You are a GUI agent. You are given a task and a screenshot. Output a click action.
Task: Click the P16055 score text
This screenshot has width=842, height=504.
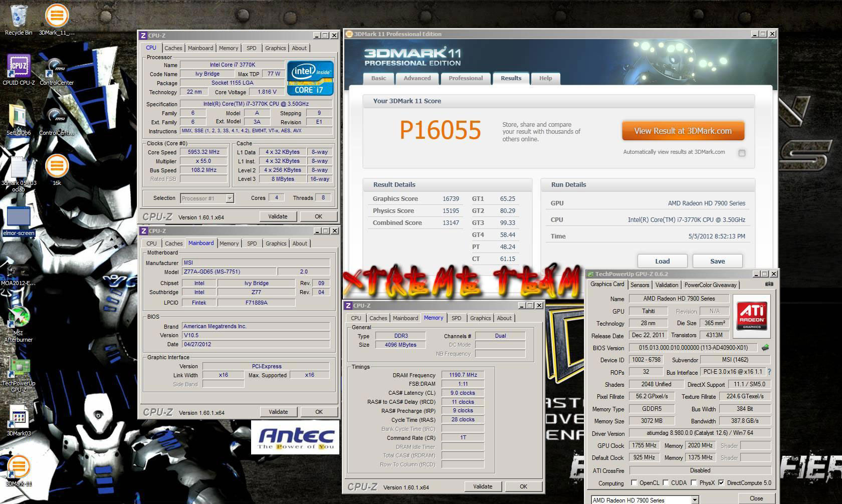[x=440, y=130]
